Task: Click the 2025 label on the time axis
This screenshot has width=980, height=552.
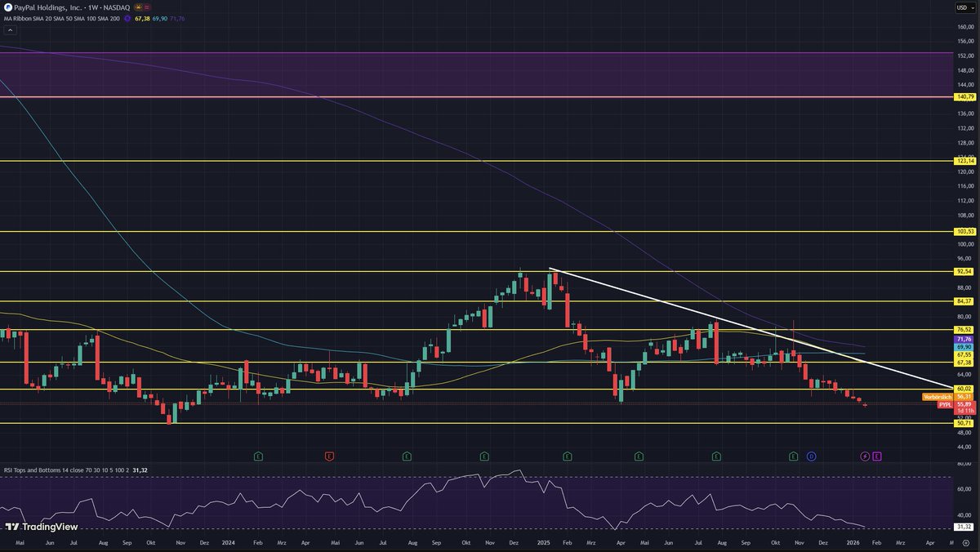Action: coord(546,542)
